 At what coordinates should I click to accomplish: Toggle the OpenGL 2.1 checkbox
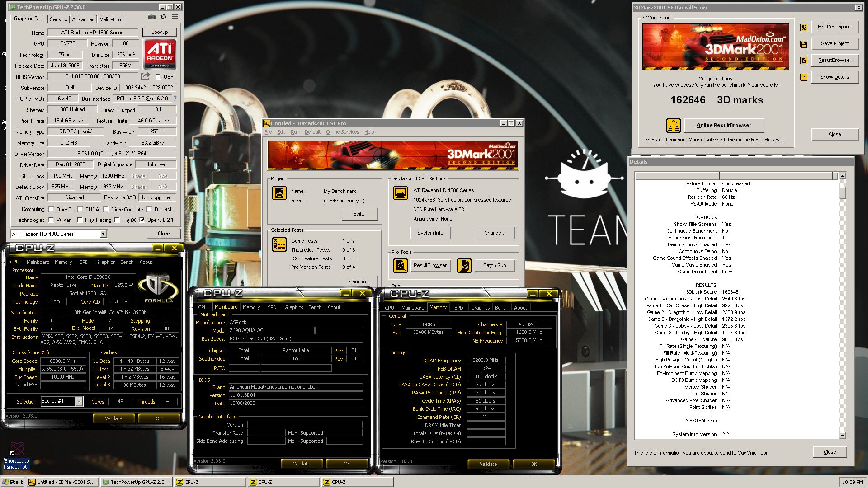[142, 220]
